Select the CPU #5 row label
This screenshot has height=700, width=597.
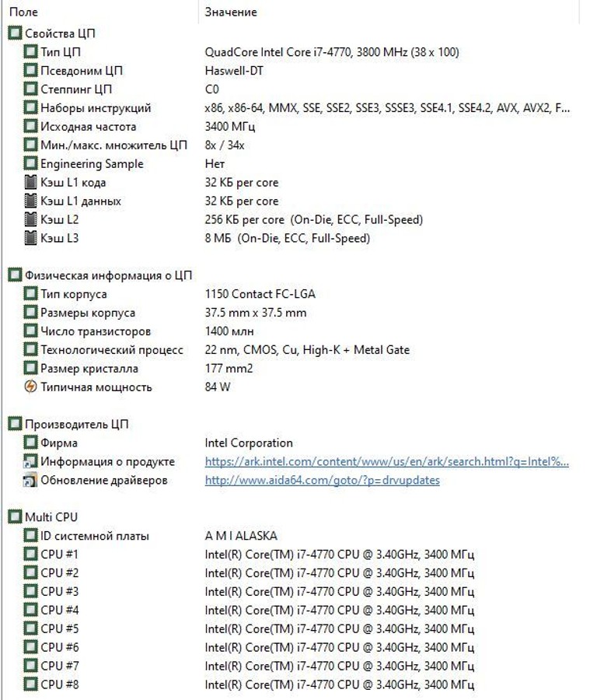click(59, 628)
